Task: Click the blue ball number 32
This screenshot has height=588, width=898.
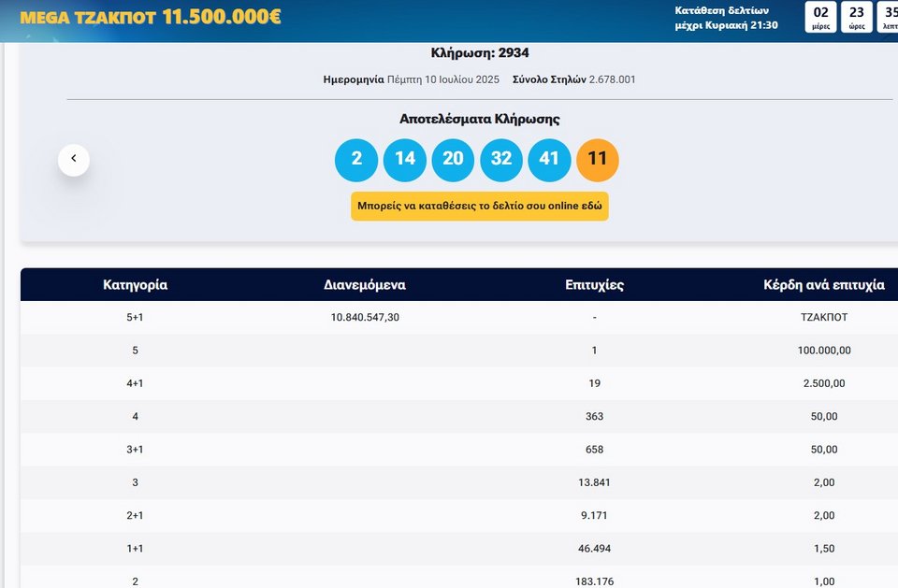Action: [x=501, y=160]
